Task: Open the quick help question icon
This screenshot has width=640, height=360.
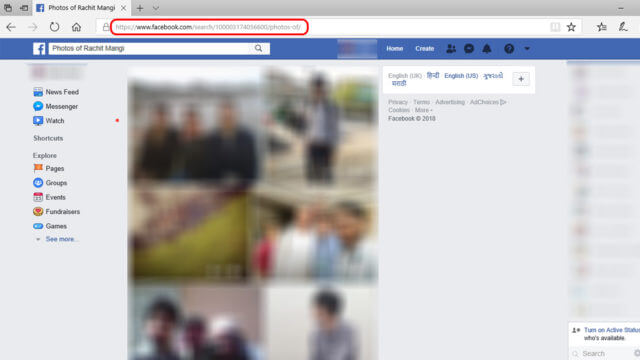Action: pyautogui.click(x=509, y=49)
